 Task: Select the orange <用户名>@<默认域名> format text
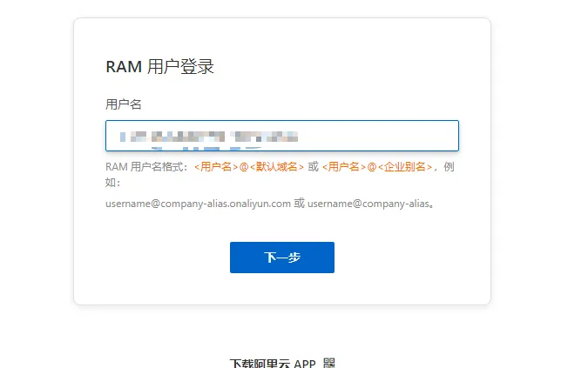(x=248, y=166)
